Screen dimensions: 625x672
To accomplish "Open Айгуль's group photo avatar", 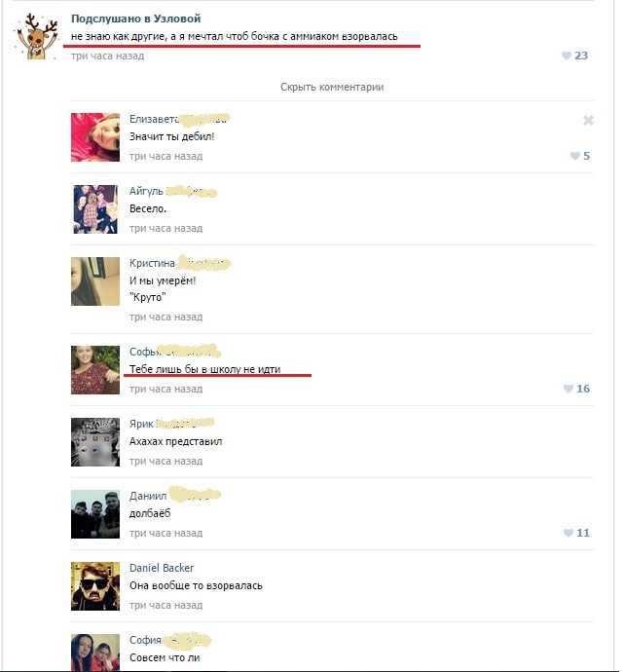I will (x=95, y=209).
